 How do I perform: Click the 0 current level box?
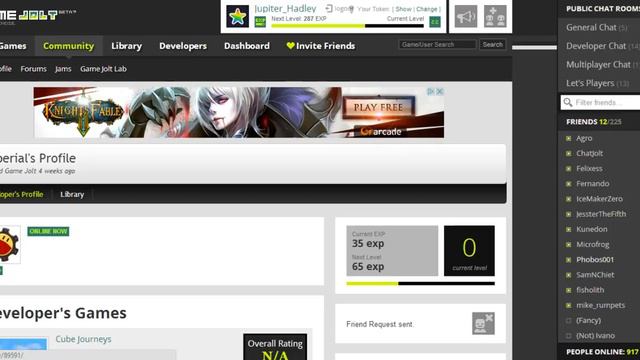(x=469, y=251)
